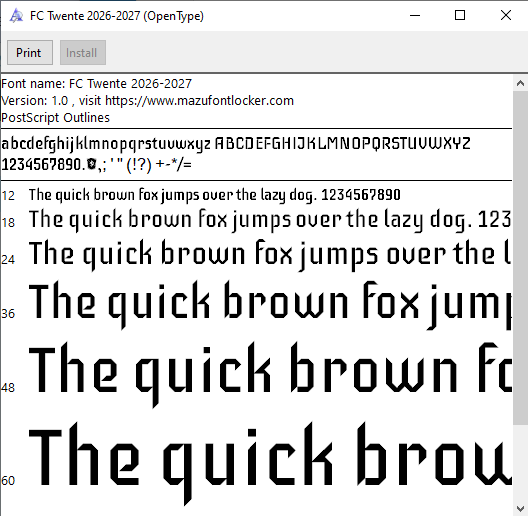Click the 18-point size label
This screenshot has height=516, width=528.
[x=8, y=223]
